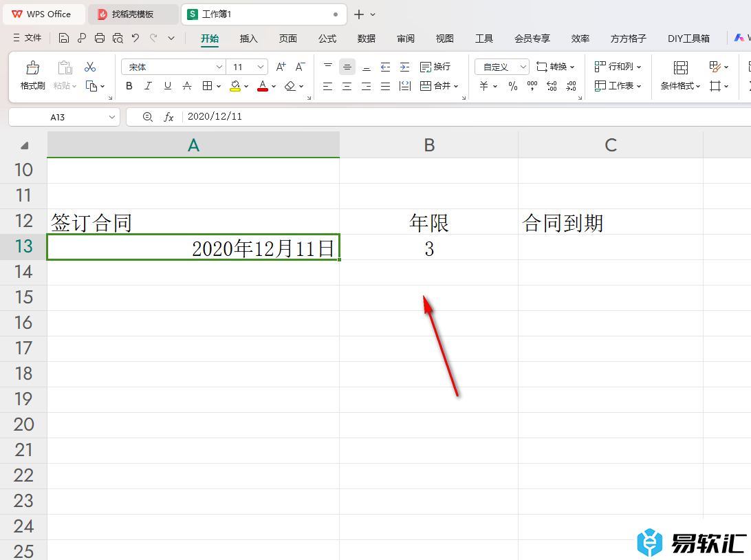Toggle Strikethrough formatting
This screenshot has width=751, height=560.
point(187,86)
